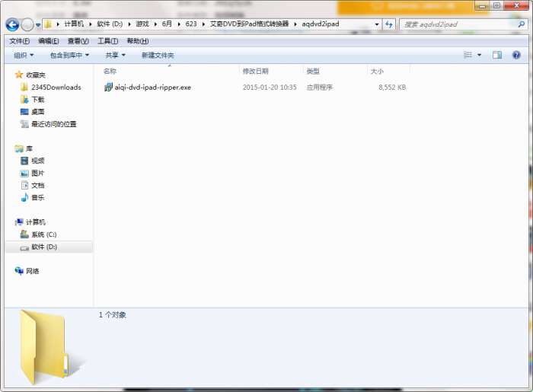Open the 包含到库中 dropdown
The height and width of the screenshot is (392, 533).
tap(69, 55)
